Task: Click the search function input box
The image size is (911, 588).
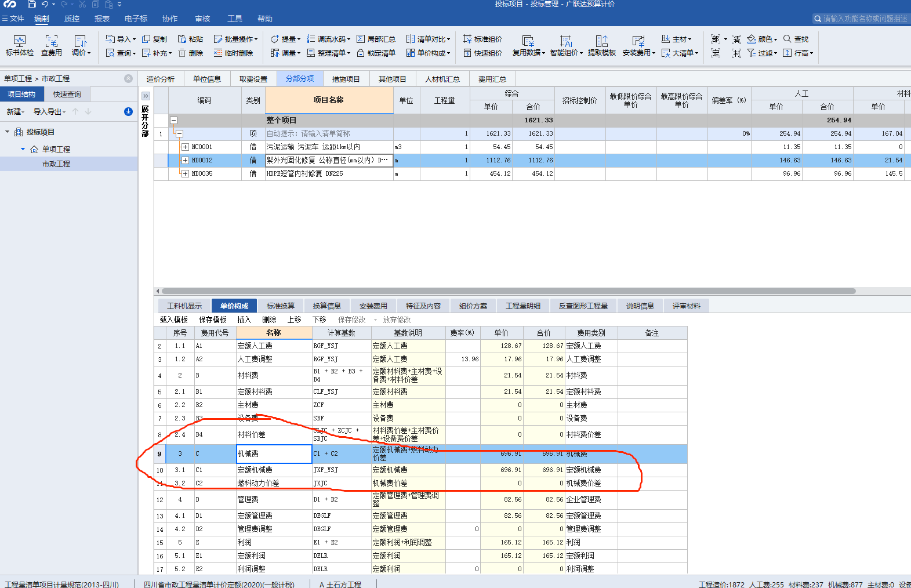Action: point(861,19)
